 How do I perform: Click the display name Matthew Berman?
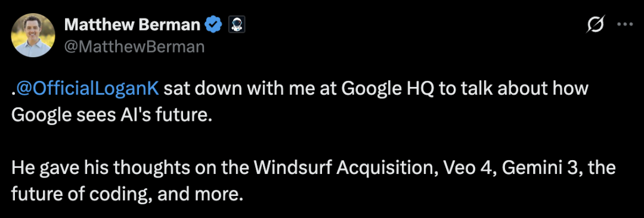coord(132,26)
